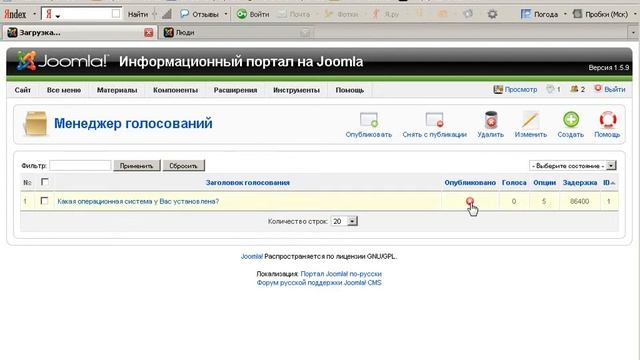Screen dimensions: 640x360
Task: Click the Удалить trash icon
Action: point(491,120)
